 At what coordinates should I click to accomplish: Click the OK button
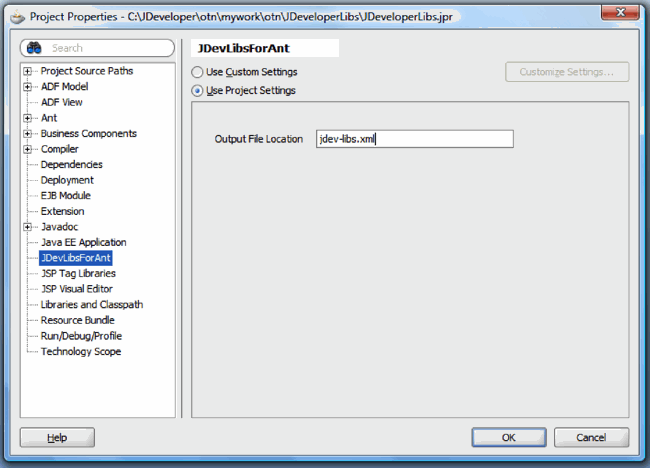pyautogui.click(x=509, y=437)
